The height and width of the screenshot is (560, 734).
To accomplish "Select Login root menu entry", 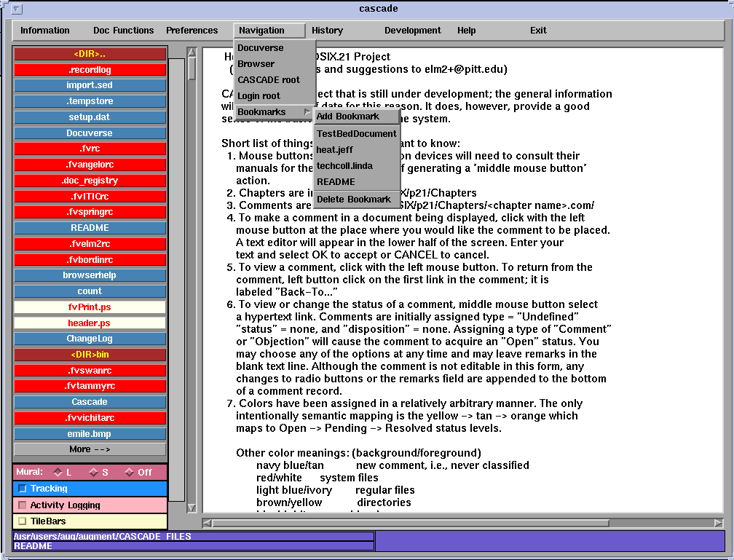I will [x=275, y=95].
